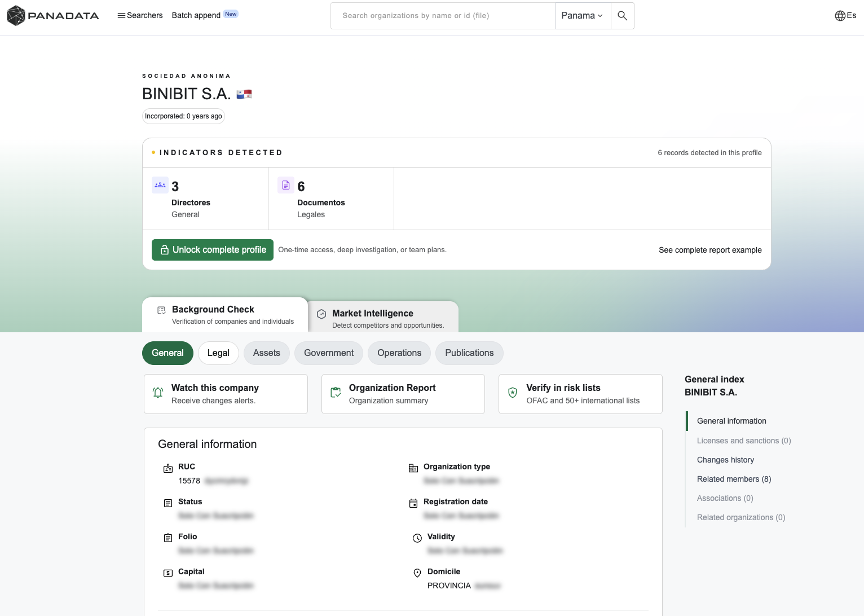Switch language via the globe Es icon

pyautogui.click(x=845, y=15)
